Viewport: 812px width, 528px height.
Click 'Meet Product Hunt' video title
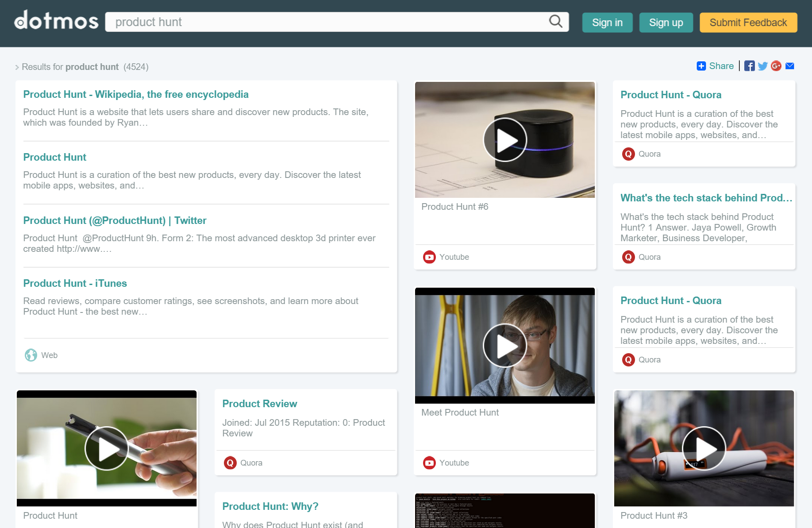click(460, 412)
